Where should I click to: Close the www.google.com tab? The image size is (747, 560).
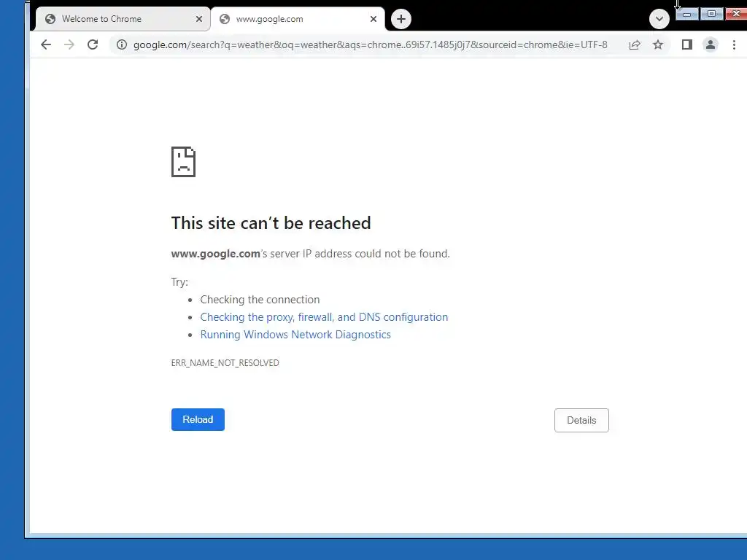click(x=373, y=19)
